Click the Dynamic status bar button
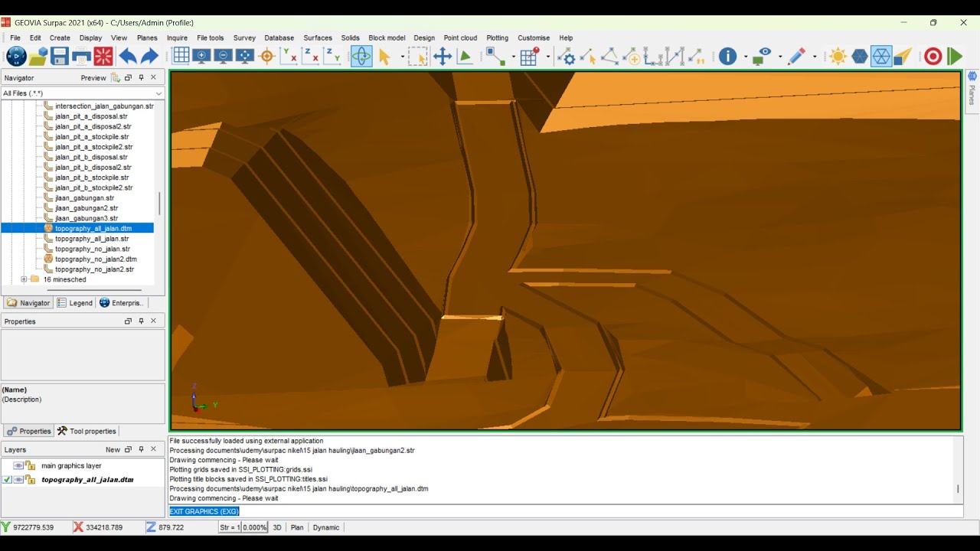This screenshot has width=980, height=551. tap(326, 527)
